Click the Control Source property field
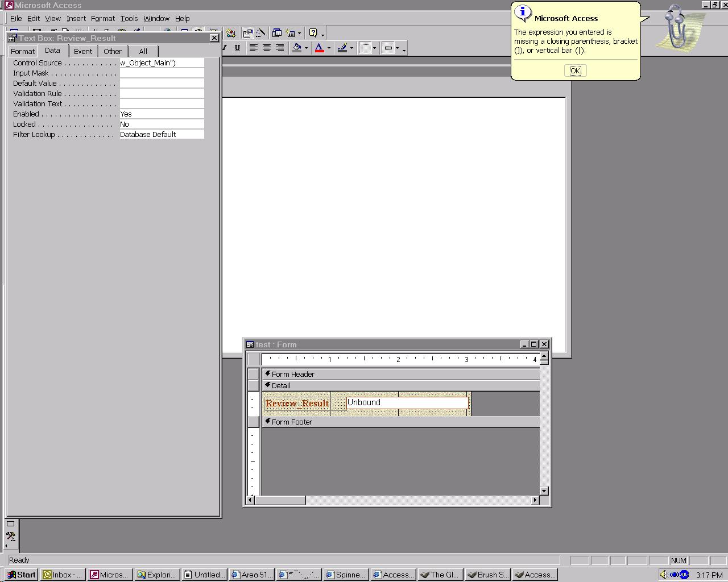 click(x=162, y=63)
